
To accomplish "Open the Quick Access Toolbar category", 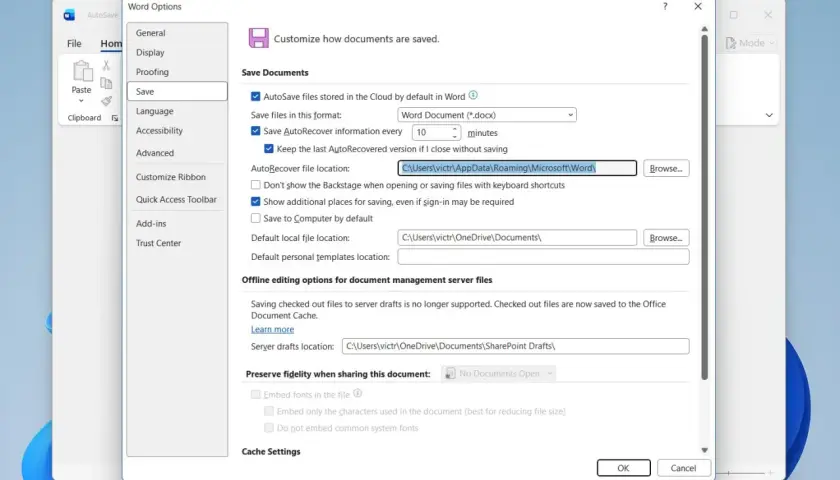I will click(176, 200).
